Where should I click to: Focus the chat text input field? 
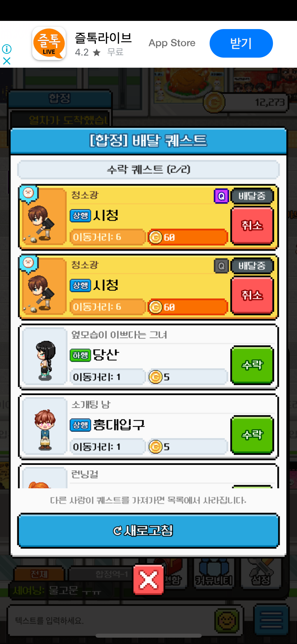coord(111,620)
